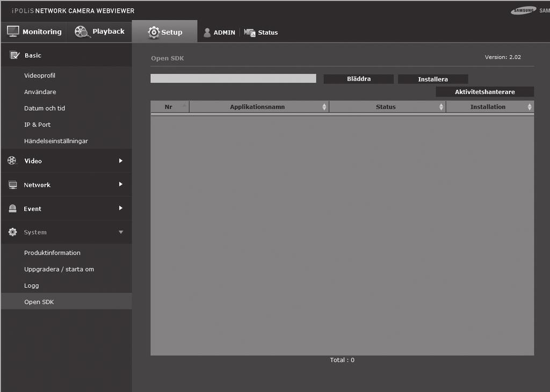Open Datum och tid
550x392 pixels.
click(x=45, y=108)
